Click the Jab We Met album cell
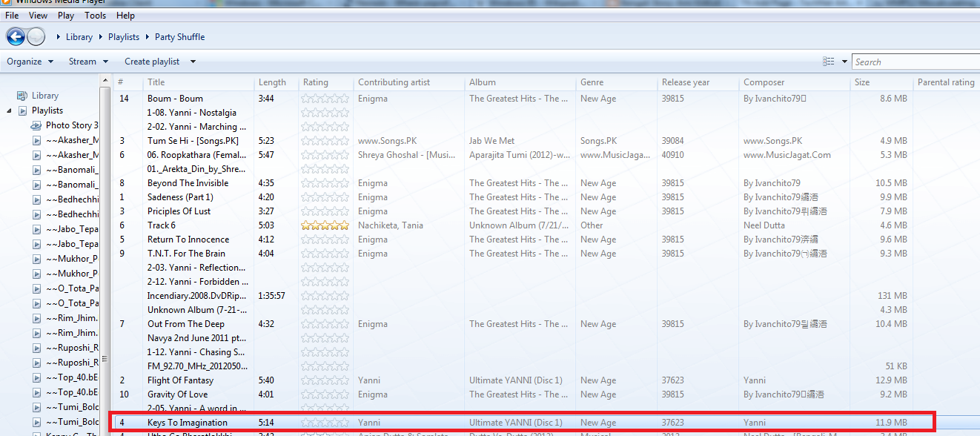 [491, 141]
